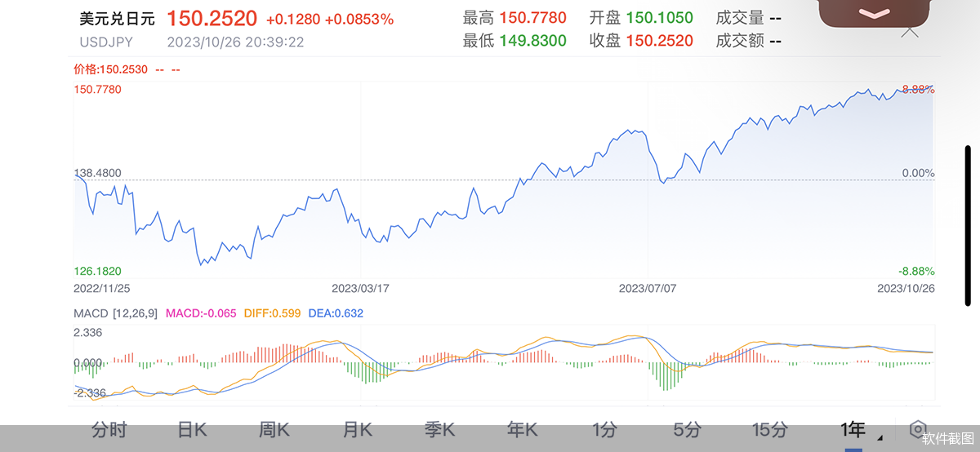The height and width of the screenshot is (452, 980).
Task: Click the 126.1820 low price label
Action: [x=97, y=271]
